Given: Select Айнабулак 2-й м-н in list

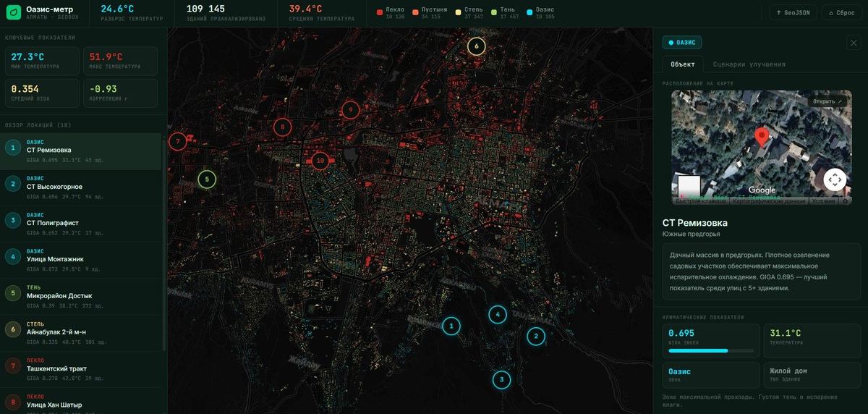Looking at the screenshot, I should pos(81,333).
